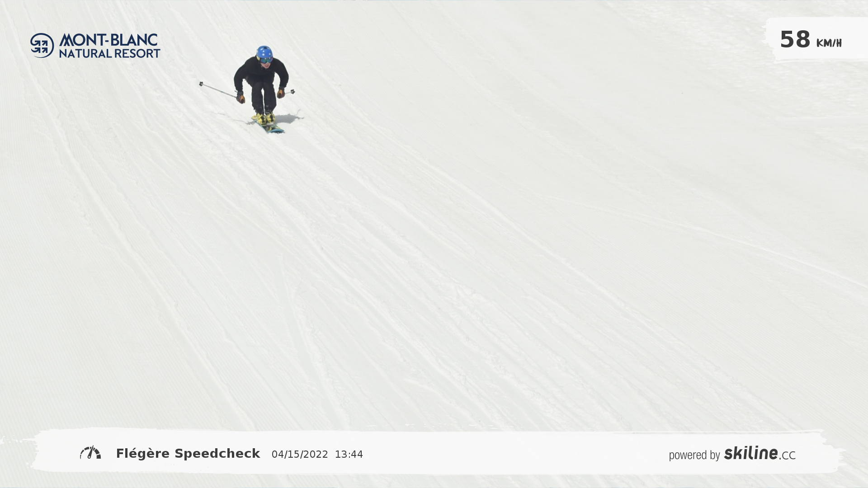Click the Mont-Blanc Natural Resort circular logo icon
The height and width of the screenshot is (488, 868).
[x=42, y=45]
